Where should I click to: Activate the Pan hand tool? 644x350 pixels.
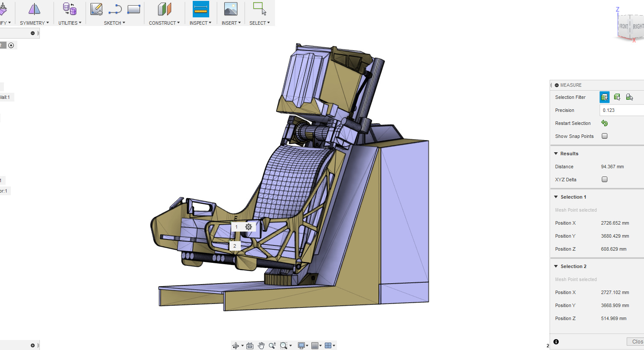[261, 345]
